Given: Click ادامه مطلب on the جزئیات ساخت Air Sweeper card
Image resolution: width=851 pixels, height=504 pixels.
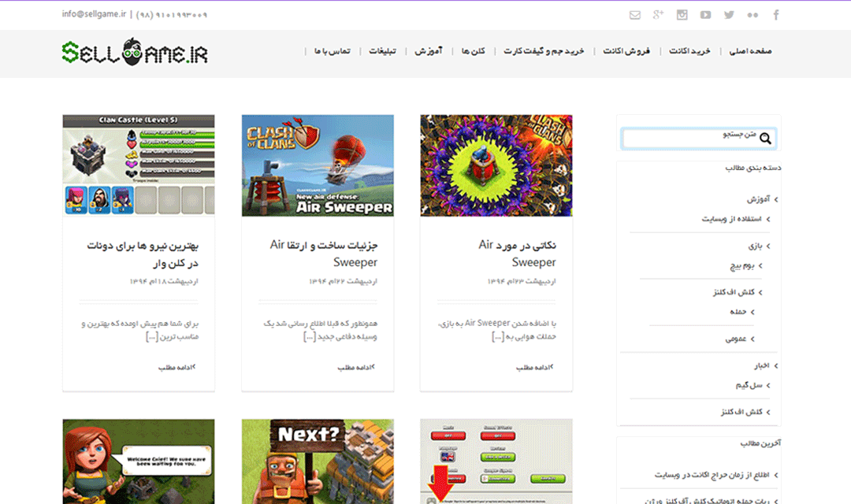Looking at the screenshot, I should click(x=356, y=367).
